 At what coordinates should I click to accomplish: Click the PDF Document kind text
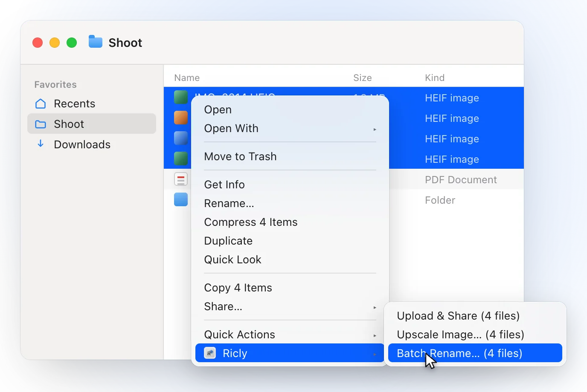(x=461, y=179)
